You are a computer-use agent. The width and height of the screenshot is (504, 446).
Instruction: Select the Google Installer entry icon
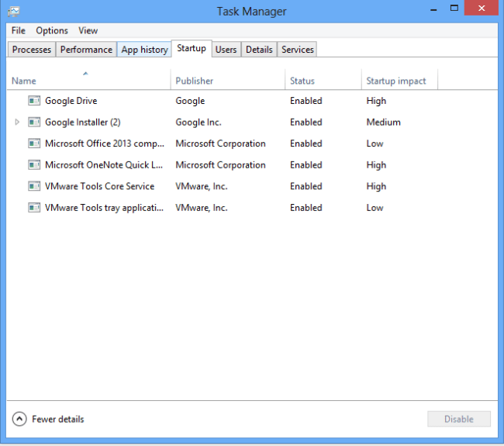click(x=34, y=123)
